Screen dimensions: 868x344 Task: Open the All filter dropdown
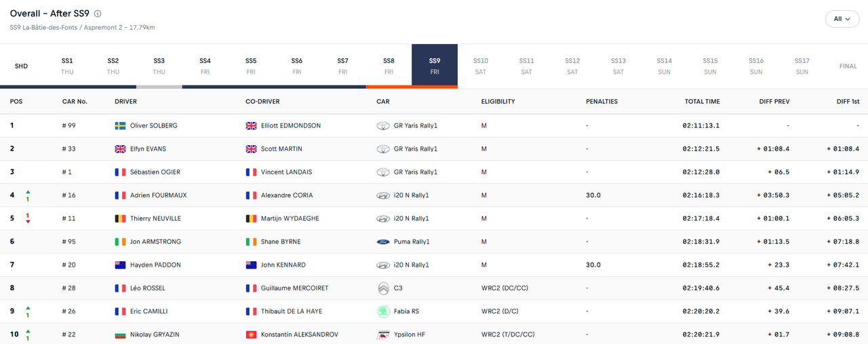(x=842, y=19)
